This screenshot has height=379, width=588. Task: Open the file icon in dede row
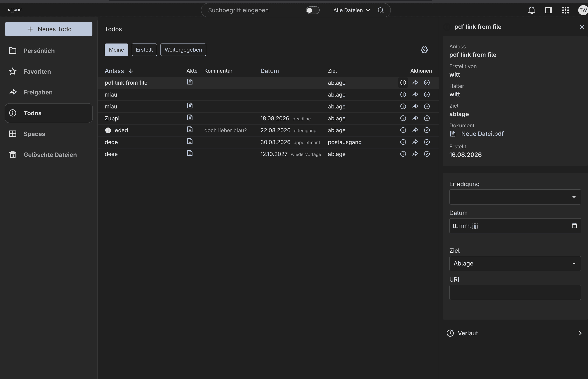pyautogui.click(x=190, y=141)
